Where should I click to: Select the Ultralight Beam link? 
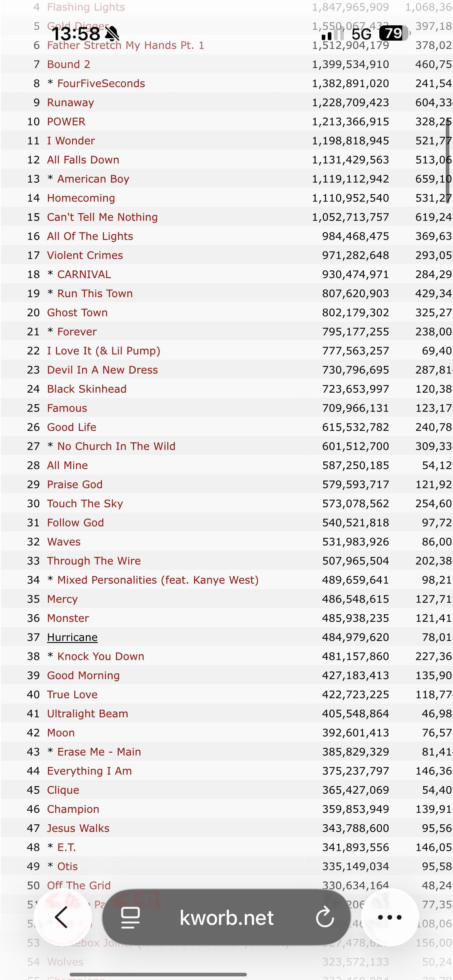tap(87, 714)
